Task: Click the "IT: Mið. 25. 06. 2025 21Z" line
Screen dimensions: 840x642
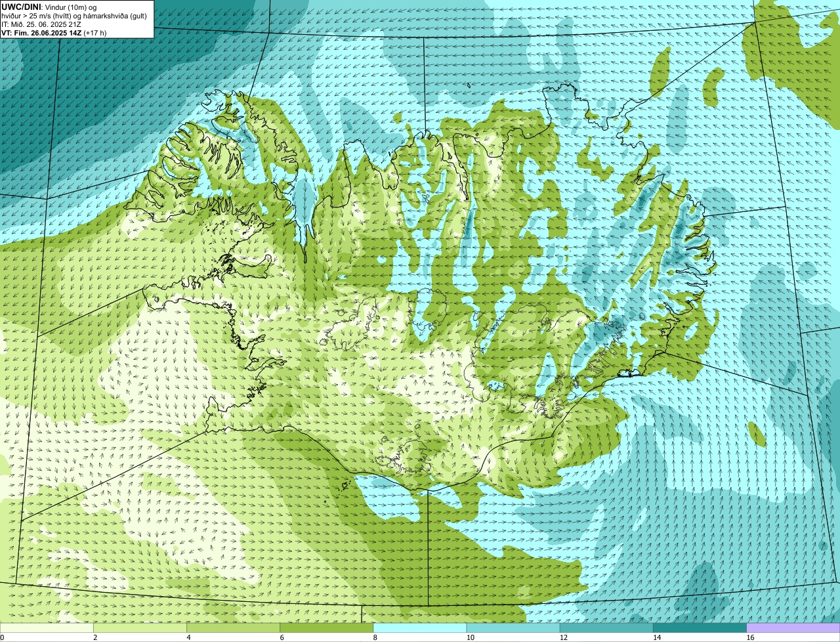Action: [41, 24]
